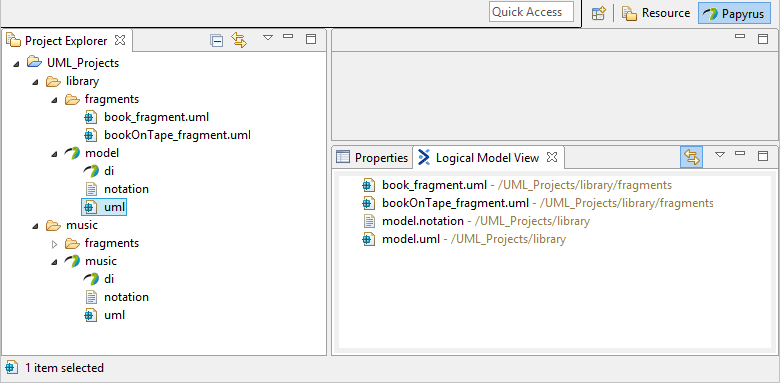Maximize the empty editor area
Screen dimensions: 780x383
coord(763,39)
